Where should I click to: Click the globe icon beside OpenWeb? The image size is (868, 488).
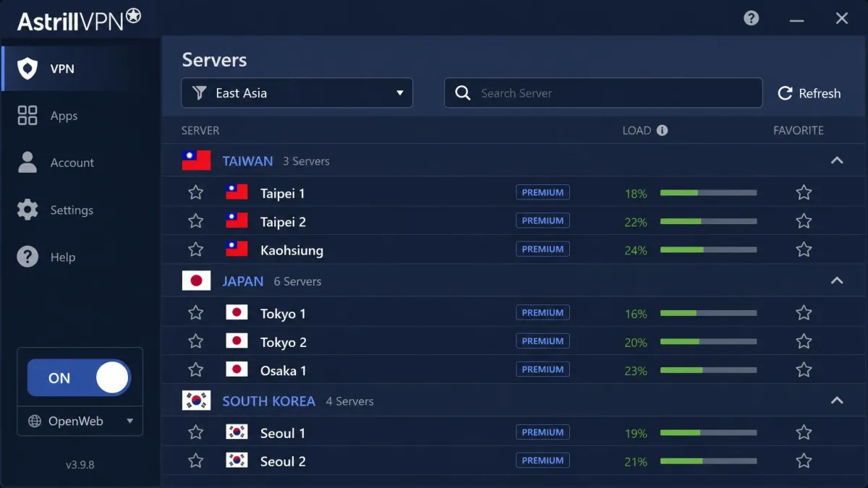click(34, 421)
